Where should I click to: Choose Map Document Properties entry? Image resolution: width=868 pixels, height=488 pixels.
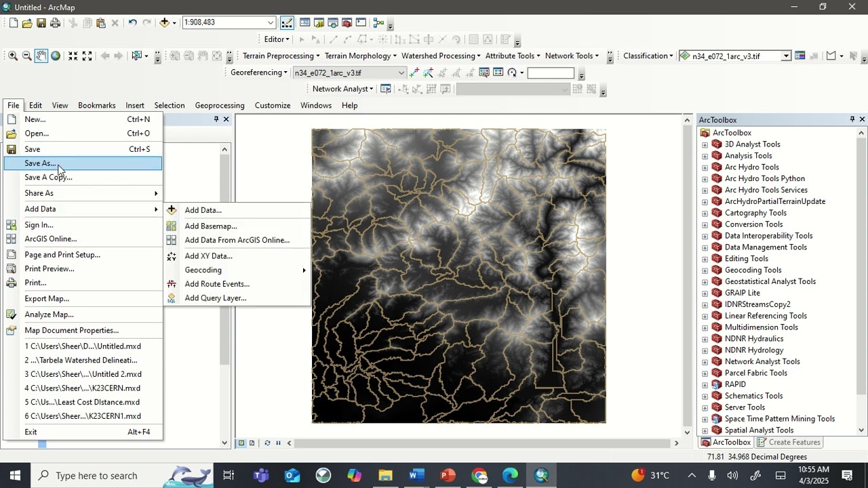(83, 331)
